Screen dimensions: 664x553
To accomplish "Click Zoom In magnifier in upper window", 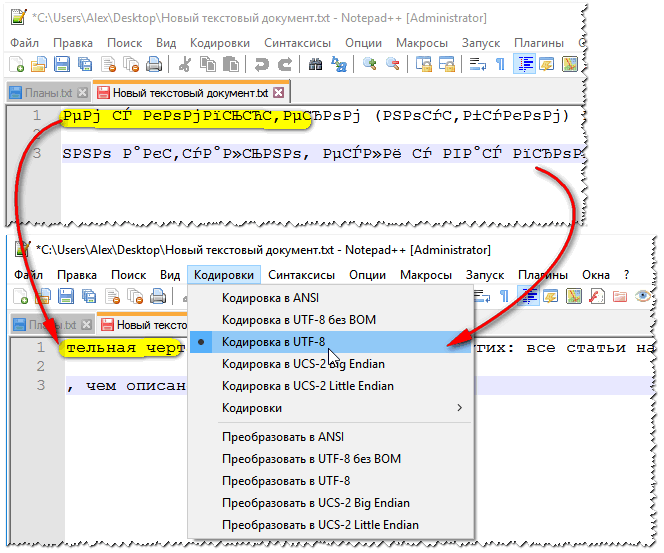I will [369, 64].
